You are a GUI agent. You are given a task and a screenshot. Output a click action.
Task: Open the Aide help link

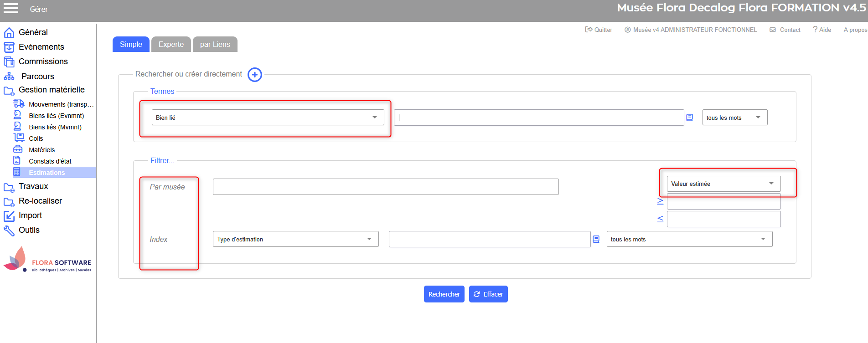click(822, 30)
